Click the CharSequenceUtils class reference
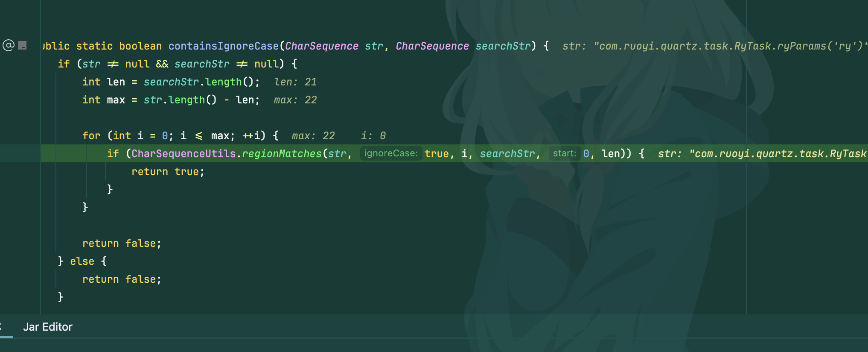 click(184, 154)
